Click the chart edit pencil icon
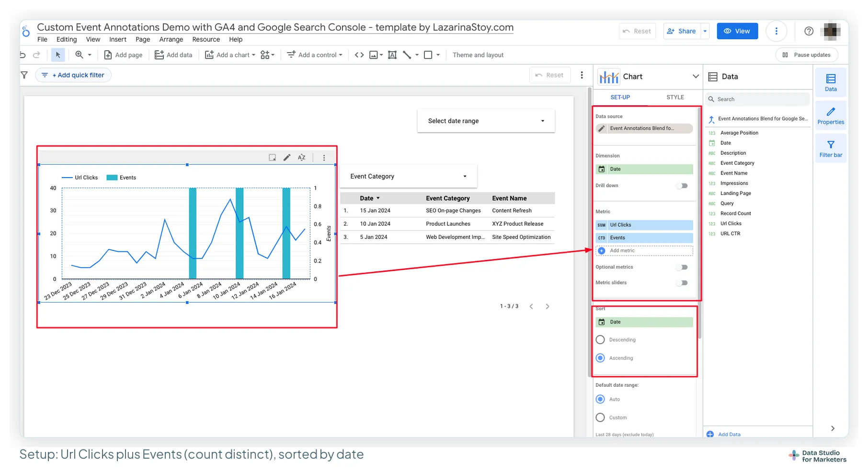Viewport: 868px width, 473px height. tap(287, 158)
